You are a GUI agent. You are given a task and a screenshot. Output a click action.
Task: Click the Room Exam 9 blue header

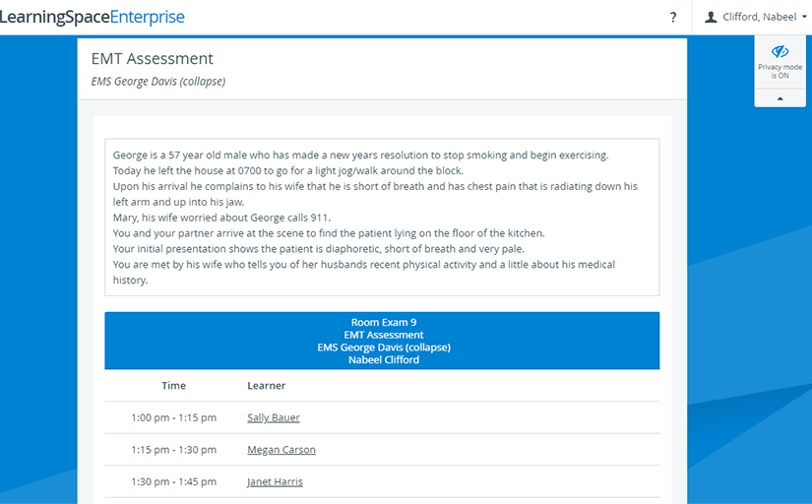tap(382, 341)
